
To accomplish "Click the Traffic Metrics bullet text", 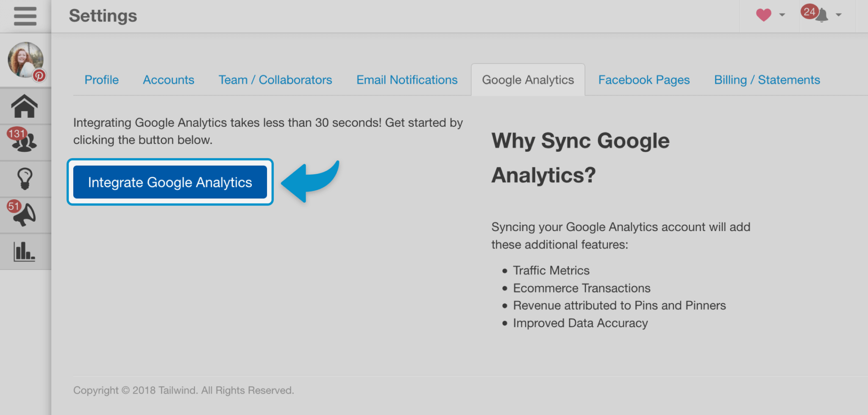I will 551,270.
